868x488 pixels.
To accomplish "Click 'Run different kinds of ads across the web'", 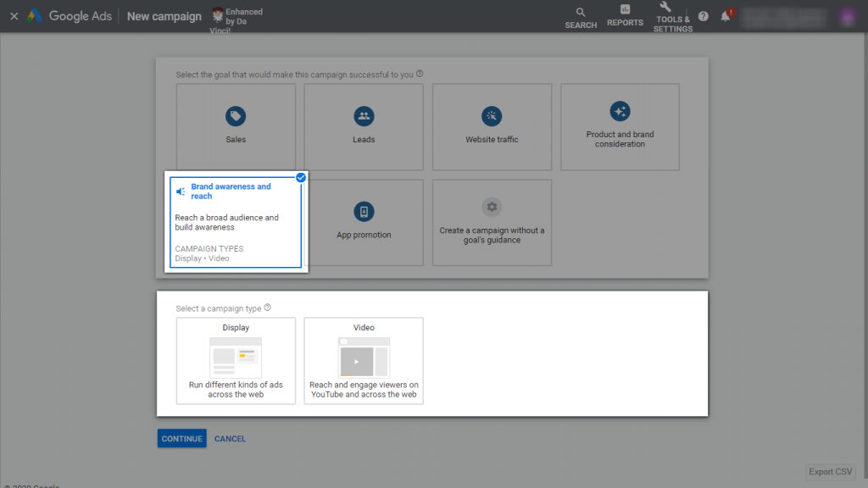I will 236,390.
